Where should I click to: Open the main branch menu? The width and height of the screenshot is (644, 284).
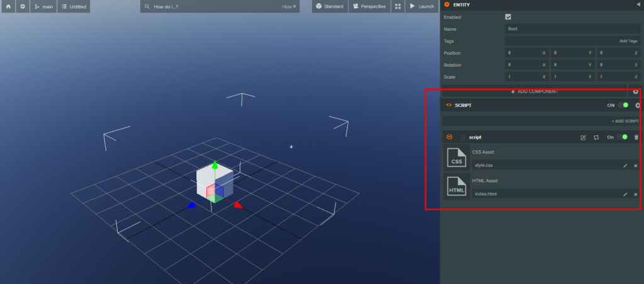pyautogui.click(x=43, y=6)
